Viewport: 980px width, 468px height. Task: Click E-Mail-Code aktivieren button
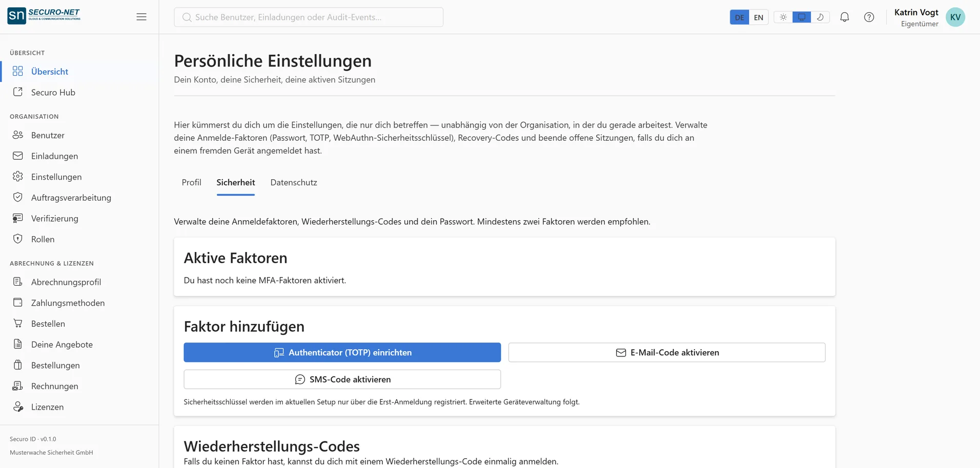tap(667, 352)
